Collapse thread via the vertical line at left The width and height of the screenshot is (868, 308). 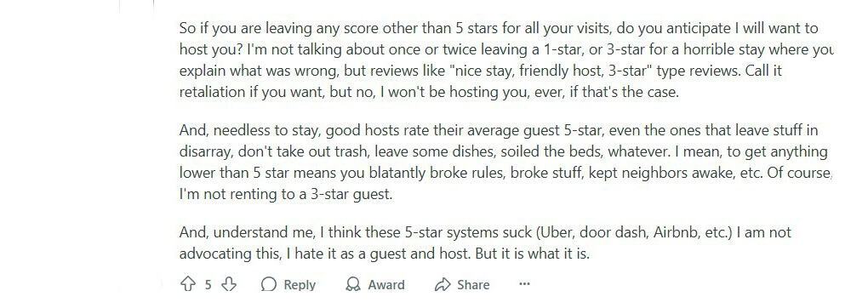pyautogui.click(x=153, y=7)
